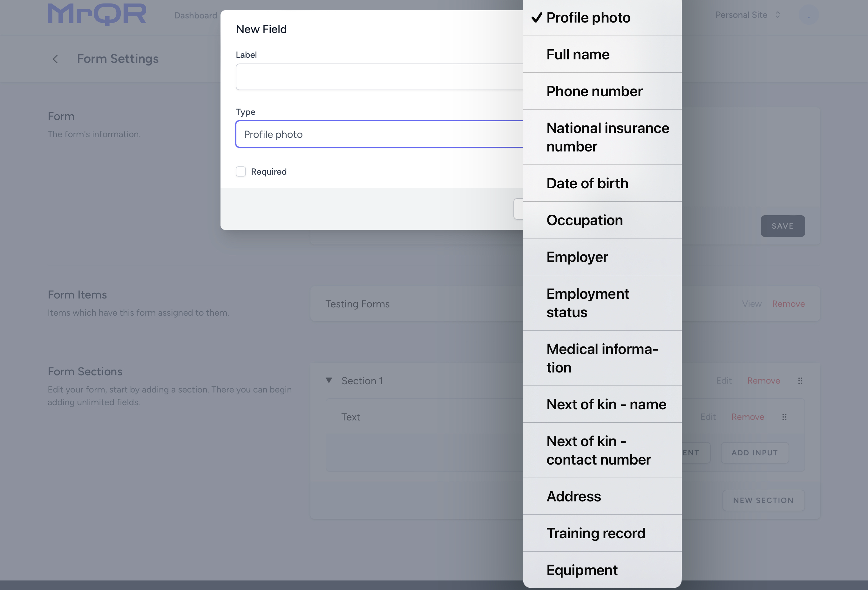The height and width of the screenshot is (590, 868).
Task: View the Testing Forms item
Action: [751, 304]
